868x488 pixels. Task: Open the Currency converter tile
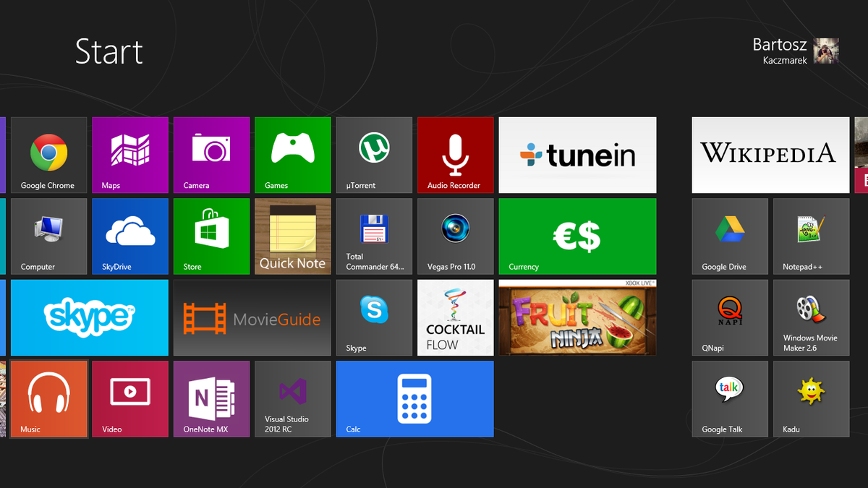tap(576, 236)
